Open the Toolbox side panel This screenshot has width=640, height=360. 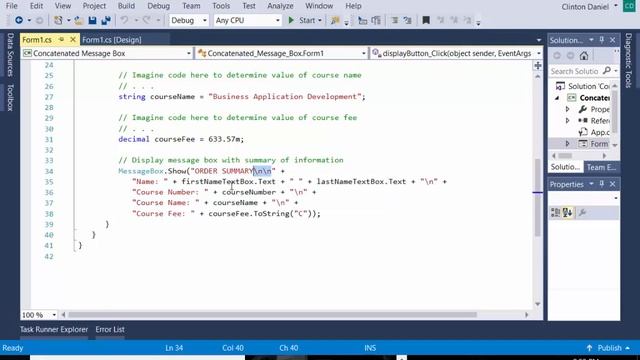(x=10, y=98)
